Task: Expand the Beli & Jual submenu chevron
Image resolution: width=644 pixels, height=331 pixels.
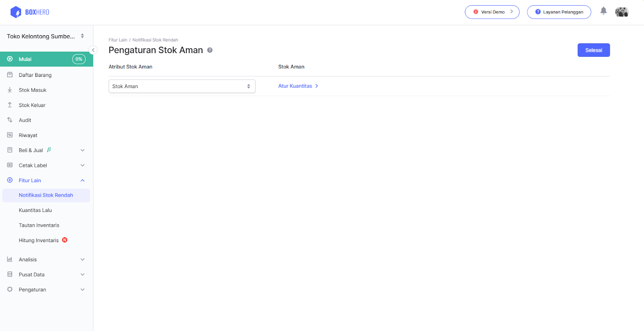Action: [83, 150]
